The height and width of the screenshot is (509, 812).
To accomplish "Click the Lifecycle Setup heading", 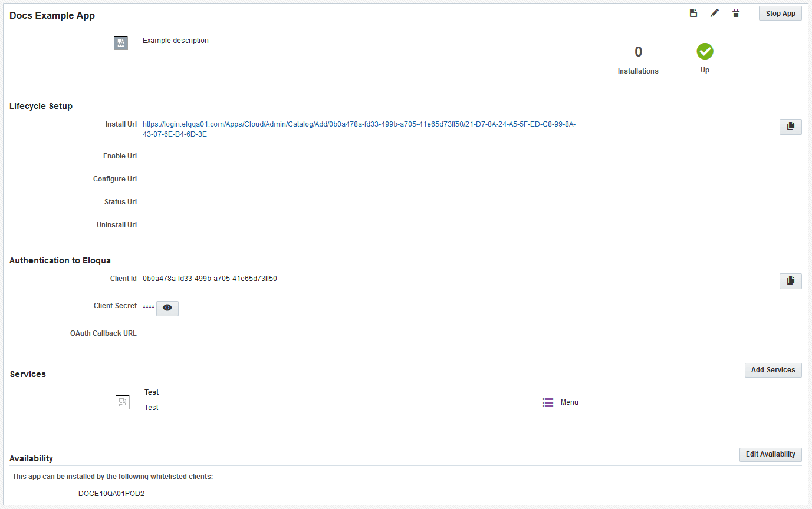I will coord(41,106).
